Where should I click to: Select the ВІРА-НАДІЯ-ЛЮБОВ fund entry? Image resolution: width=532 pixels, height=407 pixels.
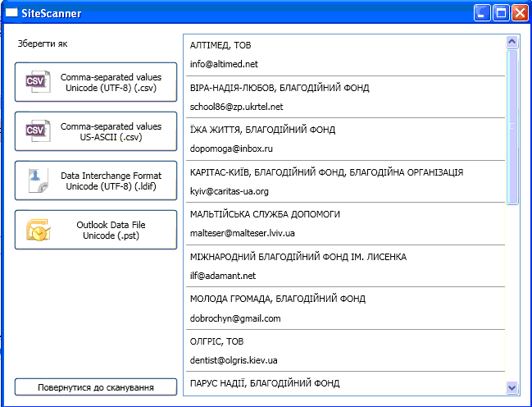[345, 97]
